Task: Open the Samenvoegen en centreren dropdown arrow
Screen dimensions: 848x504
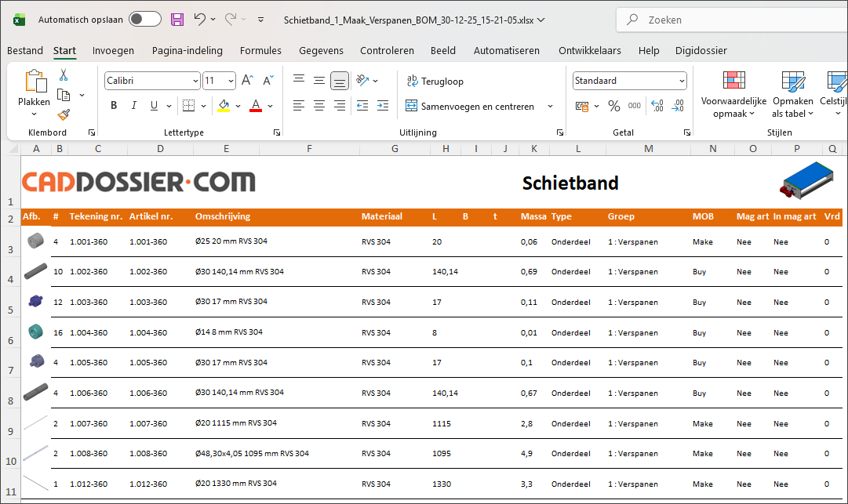Action: click(x=550, y=106)
